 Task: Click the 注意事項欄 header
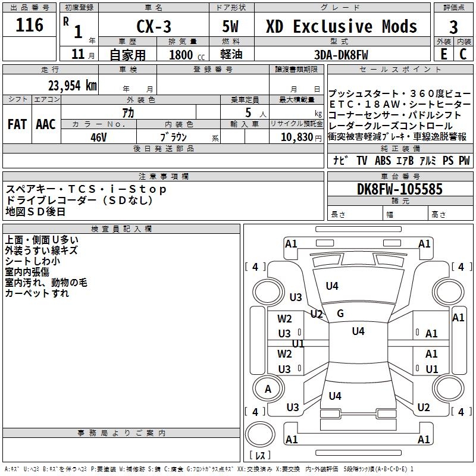[164, 176]
